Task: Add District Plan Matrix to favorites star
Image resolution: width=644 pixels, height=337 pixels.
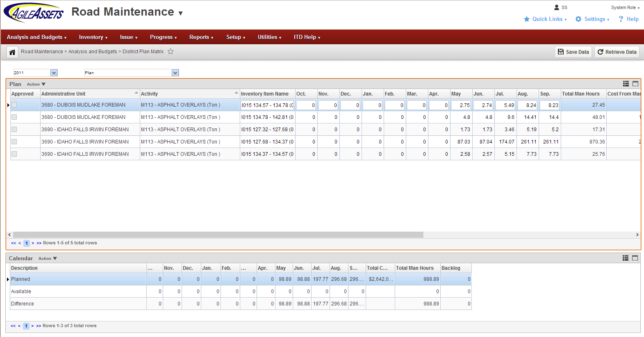Action: click(171, 52)
